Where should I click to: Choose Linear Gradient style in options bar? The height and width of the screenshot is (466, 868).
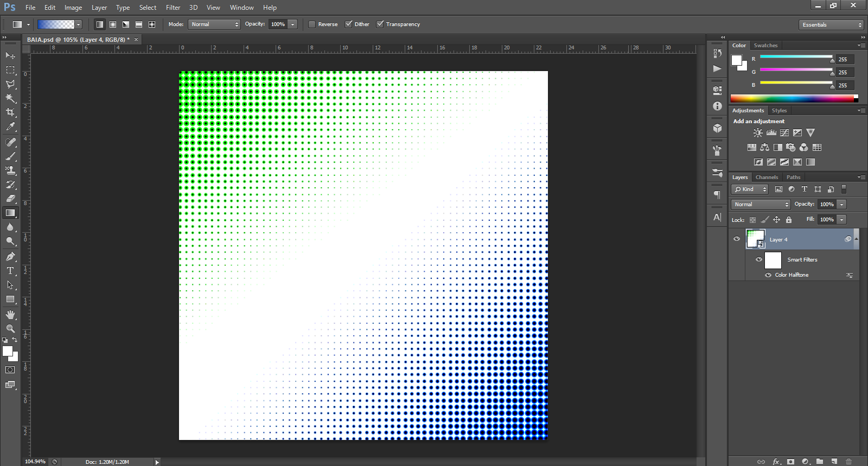[99, 24]
